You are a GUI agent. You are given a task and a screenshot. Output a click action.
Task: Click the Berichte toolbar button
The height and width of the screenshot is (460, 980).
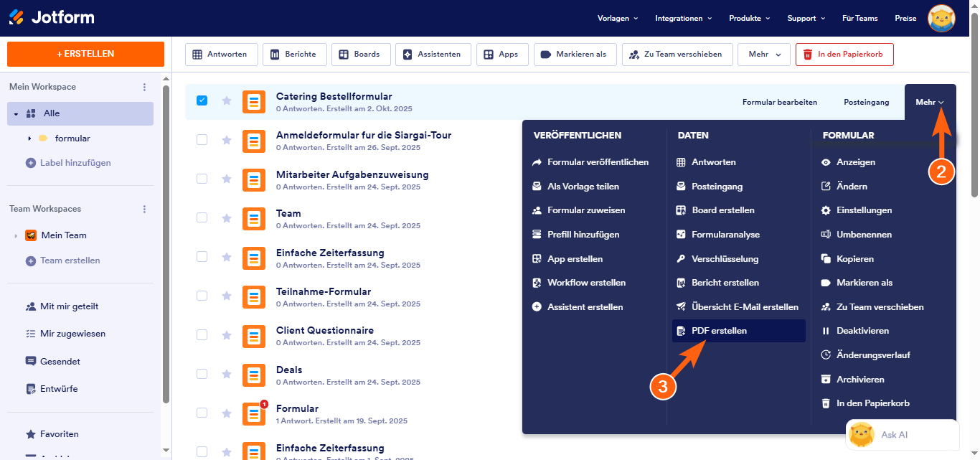pyautogui.click(x=294, y=55)
